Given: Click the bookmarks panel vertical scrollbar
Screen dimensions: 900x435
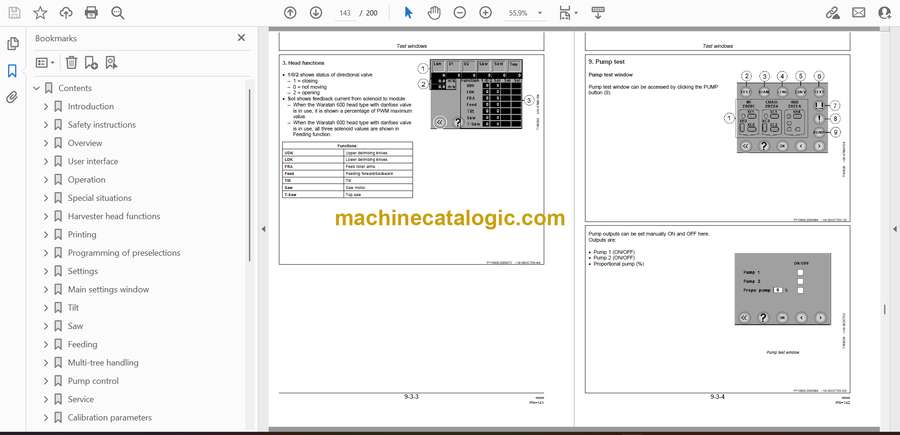Looking at the screenshot, I should point(250,175).
